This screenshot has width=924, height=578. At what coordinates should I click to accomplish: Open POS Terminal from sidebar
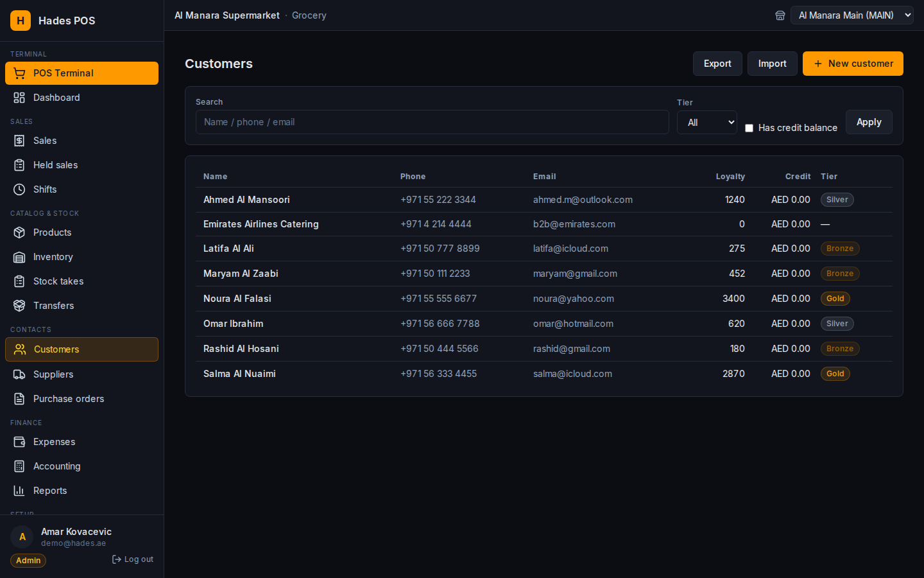pos(81,73)
